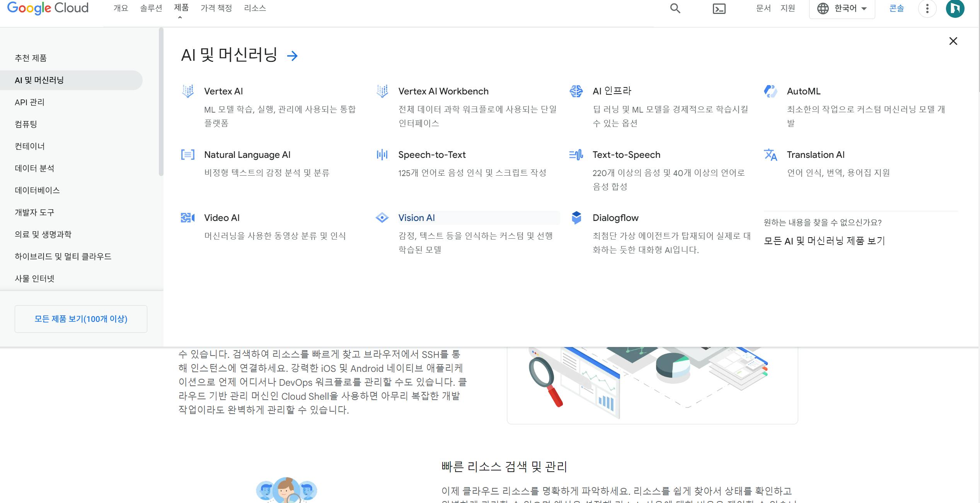The width and height of the screenshot is (980, 503).
Task: Select 의료 및 생명과학 sidebar category
Action: [x=43, y=234]
